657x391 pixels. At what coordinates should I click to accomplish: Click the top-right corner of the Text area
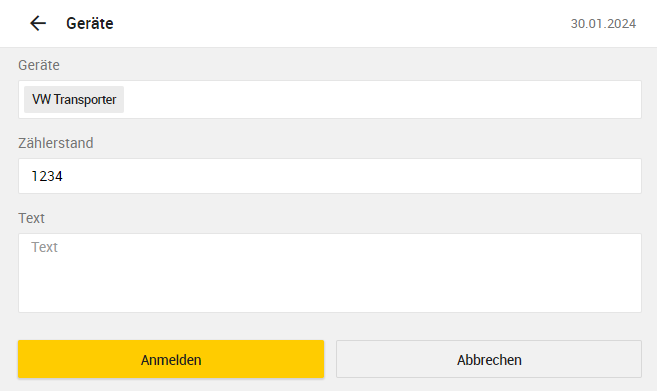click(631, 243)
